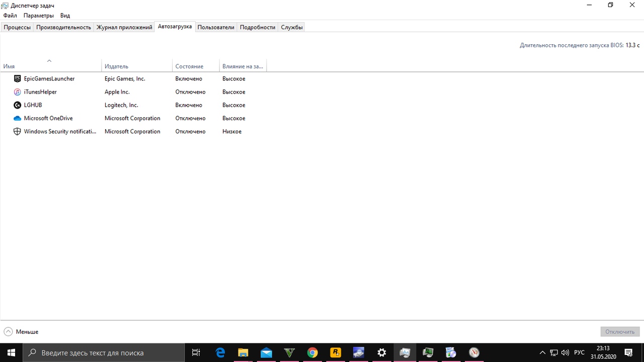Open the round compass-like taskbar icon
Screen dimensions: 644x362
474,352
